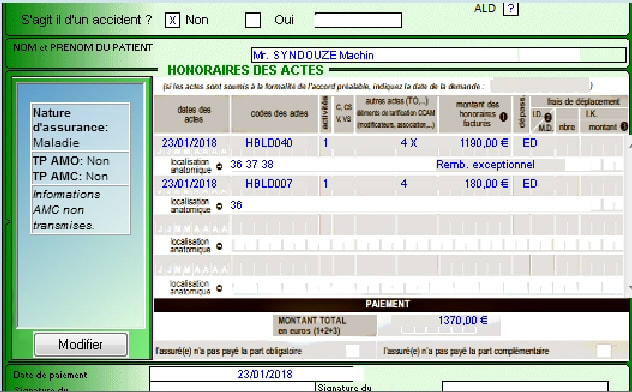Click arrow icon beside first localisation anatomique

coord(219,166)
